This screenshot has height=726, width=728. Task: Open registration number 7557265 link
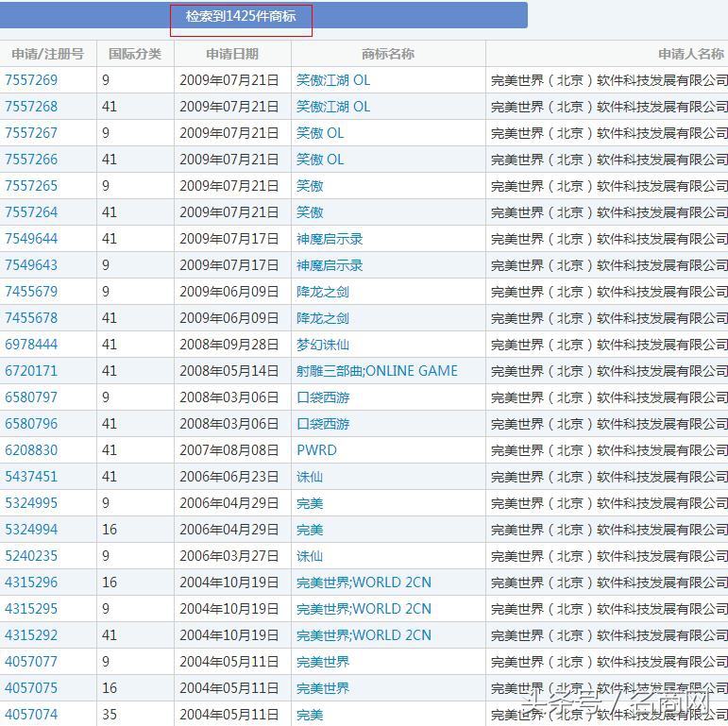coord(31,186)
